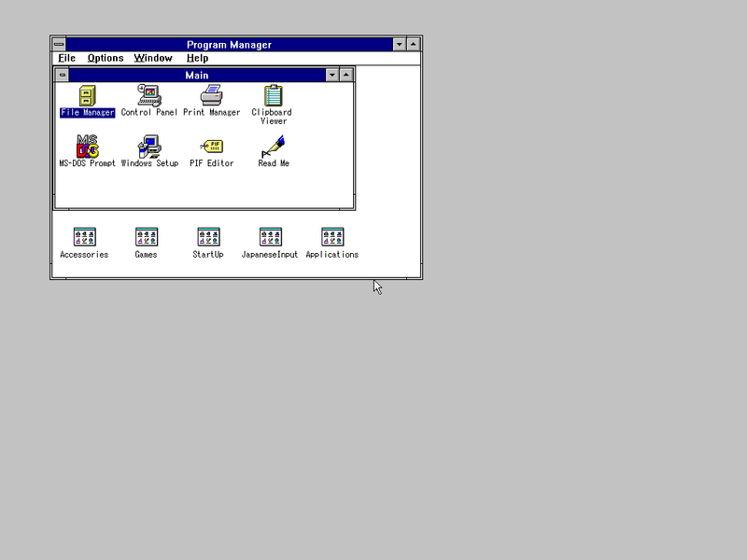Open the Help menu
Image resolution: width=747 pixels, height=560 pixels.
(197, 58)
